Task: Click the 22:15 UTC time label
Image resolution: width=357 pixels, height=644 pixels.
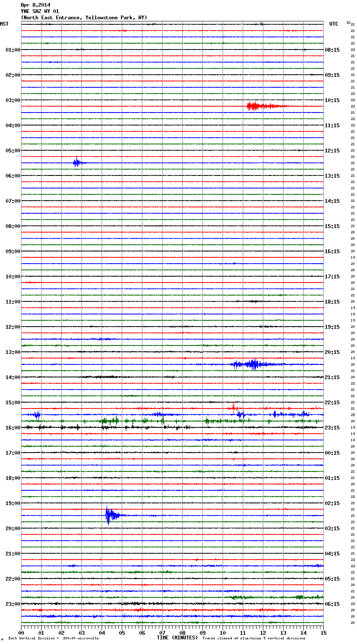Action: (332, 403)
